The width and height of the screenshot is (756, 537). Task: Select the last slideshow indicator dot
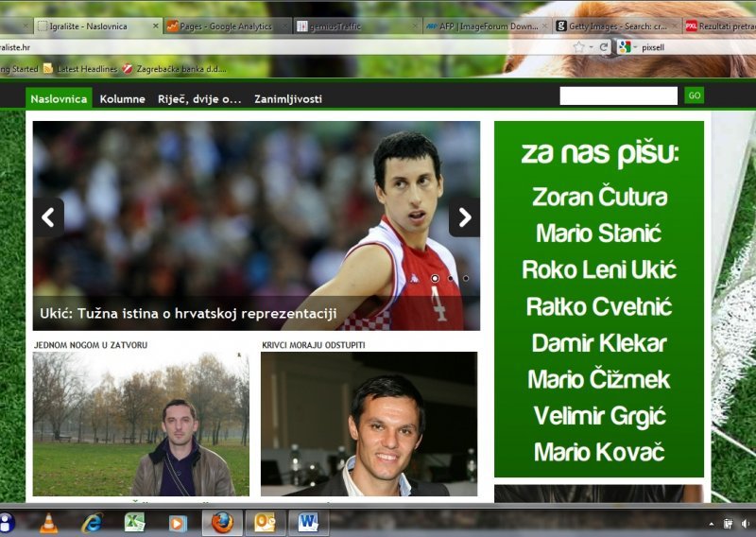pyautogui.click(x=466, y=279)
